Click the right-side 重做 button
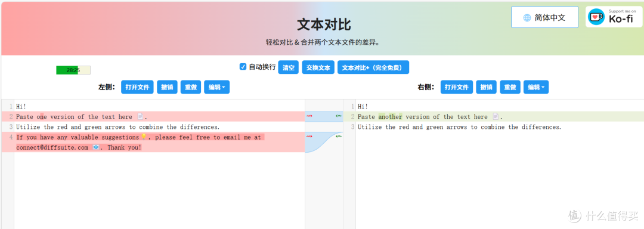Screen dimensions: 644x229 [x=510, y=87]
